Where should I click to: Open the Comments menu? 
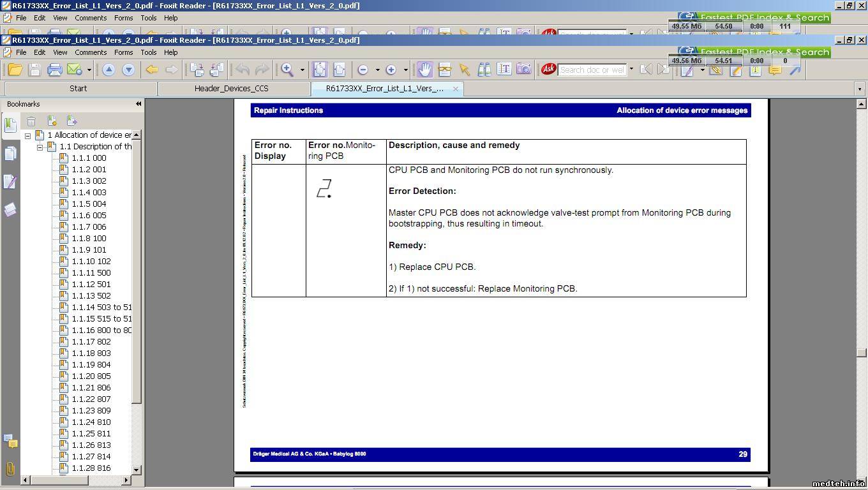[91, 52]
